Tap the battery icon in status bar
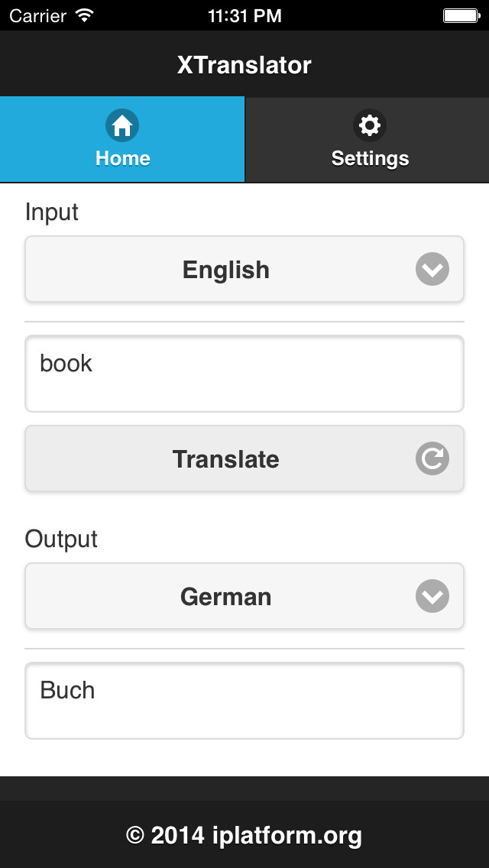Viewport: 489px width, 868px height. [x=460, y=15]
